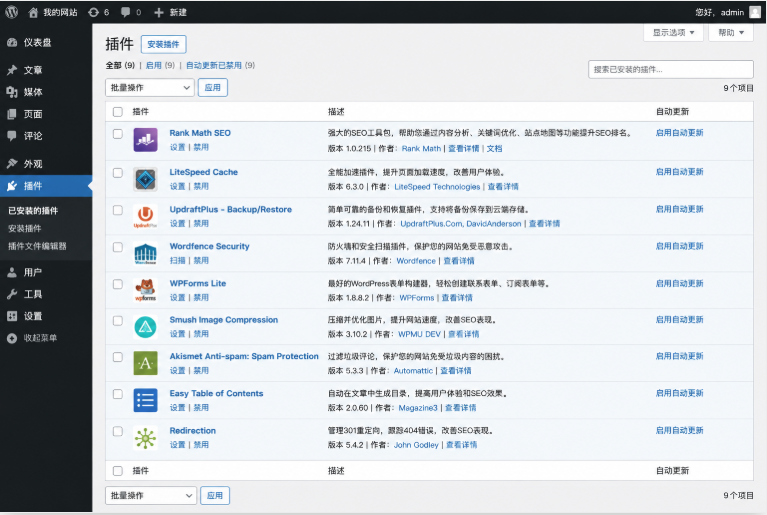Screen dimensions: 767x515
Task: Check the Easy Table of Contents row checkbox
Action: click(118, 394)
